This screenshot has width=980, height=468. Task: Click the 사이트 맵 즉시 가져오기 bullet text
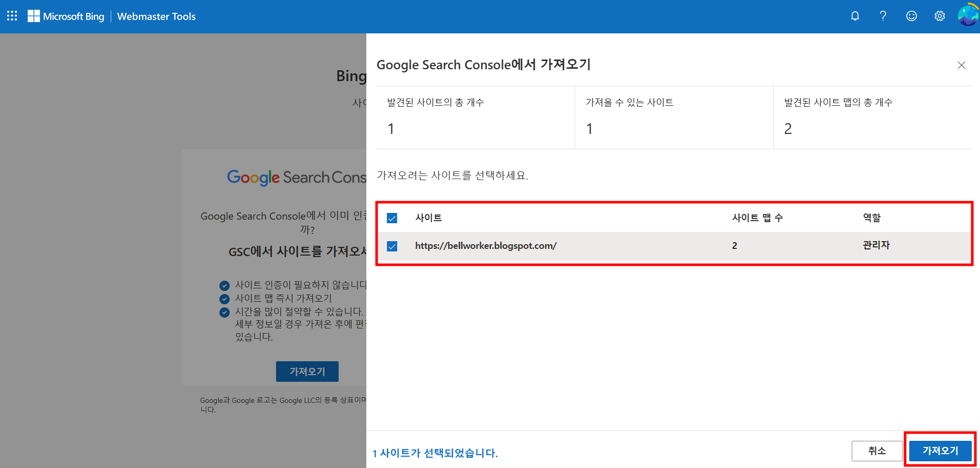click(283, 298)
